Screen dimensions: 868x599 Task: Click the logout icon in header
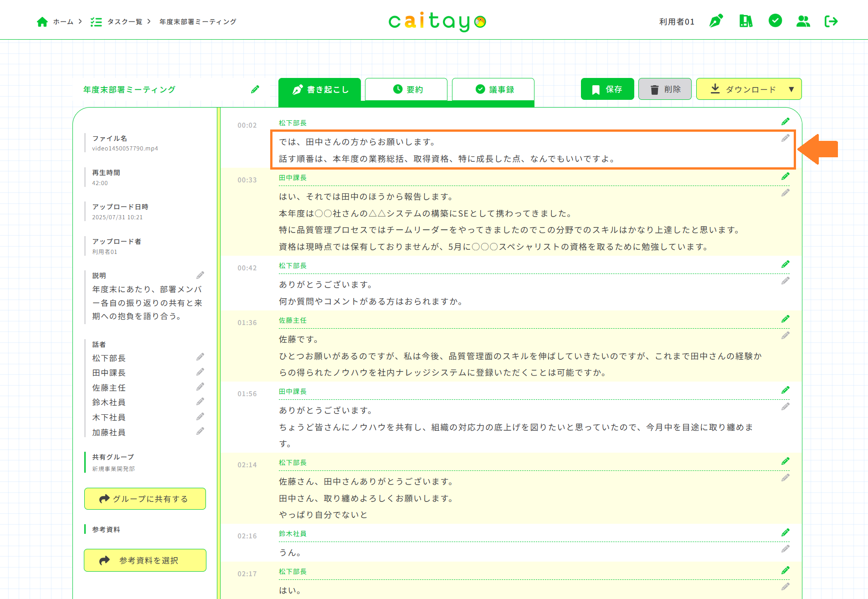(x=831, y=21)
